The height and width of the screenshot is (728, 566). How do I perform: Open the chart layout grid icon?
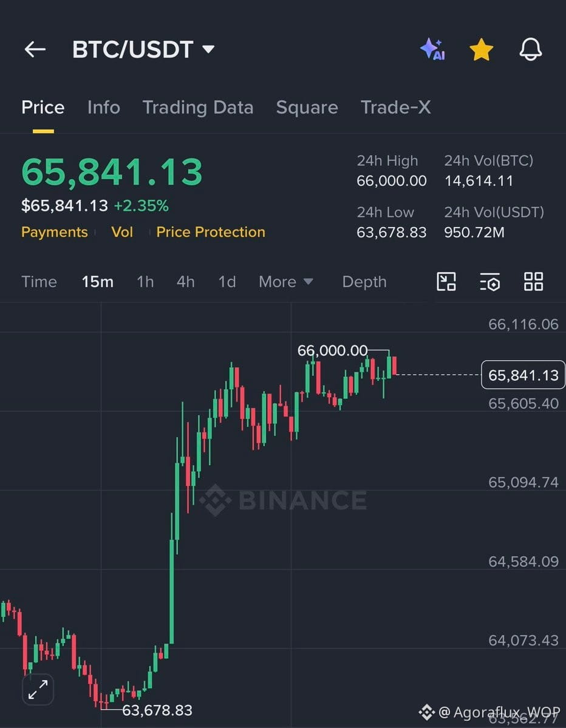[533, 281]
